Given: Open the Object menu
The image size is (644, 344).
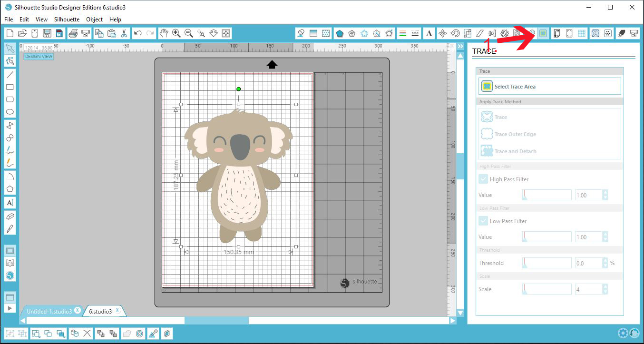Looking at the screenshot, I should (x=95, y=20).
